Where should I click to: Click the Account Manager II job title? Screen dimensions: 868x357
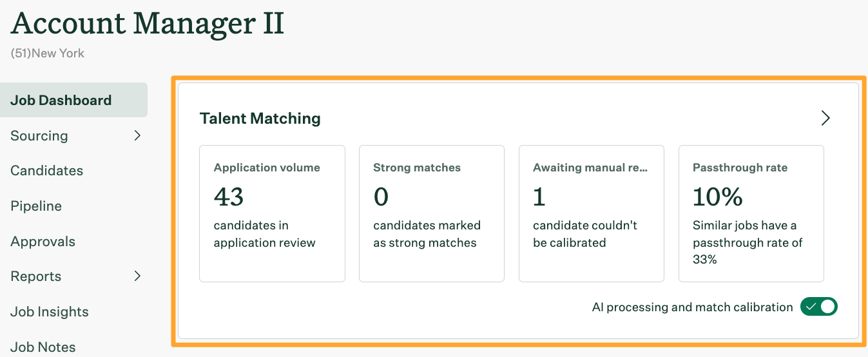tap(148, 23)
